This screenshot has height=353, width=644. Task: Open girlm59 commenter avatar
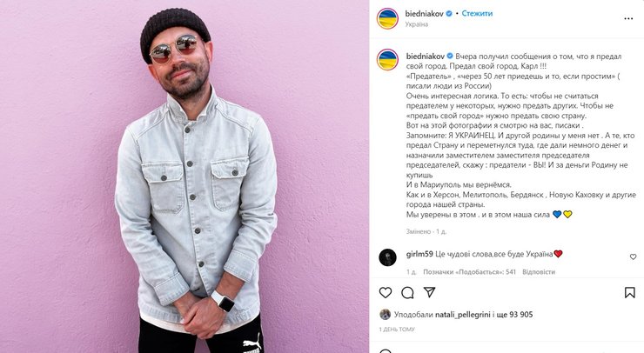click(x=388, y=257)
